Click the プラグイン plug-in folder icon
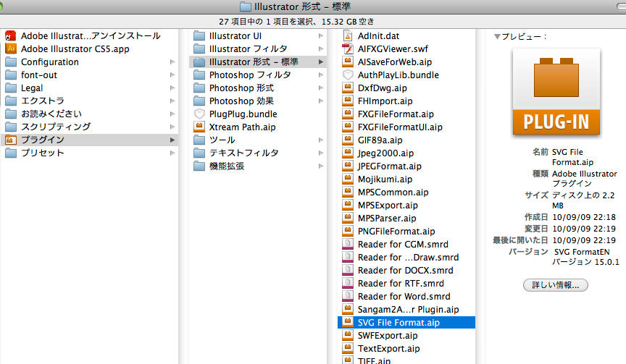Screen dimensions: 626x364 10,140
